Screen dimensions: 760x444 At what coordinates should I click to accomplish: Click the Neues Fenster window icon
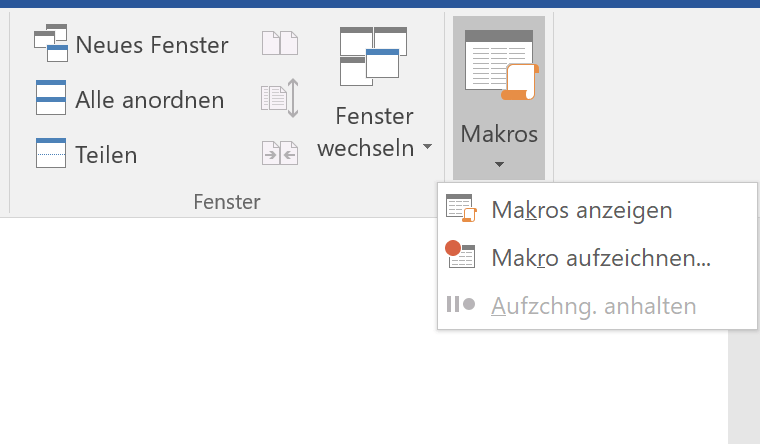coord(50,45)
